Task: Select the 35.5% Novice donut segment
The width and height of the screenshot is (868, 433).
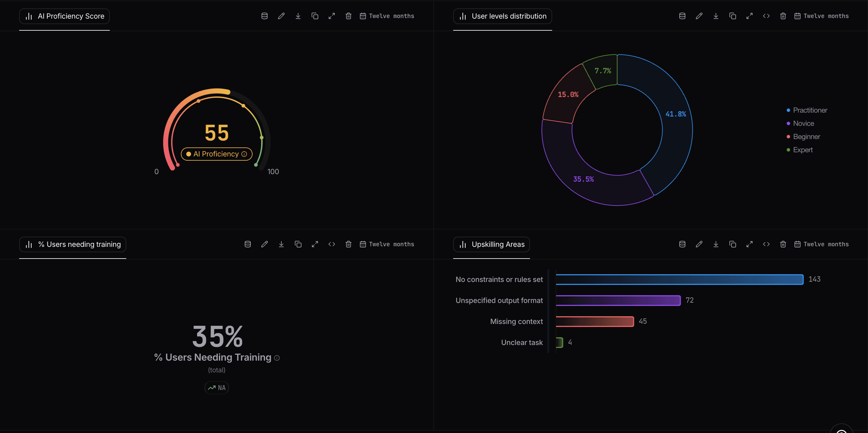Action: point(584,179)
